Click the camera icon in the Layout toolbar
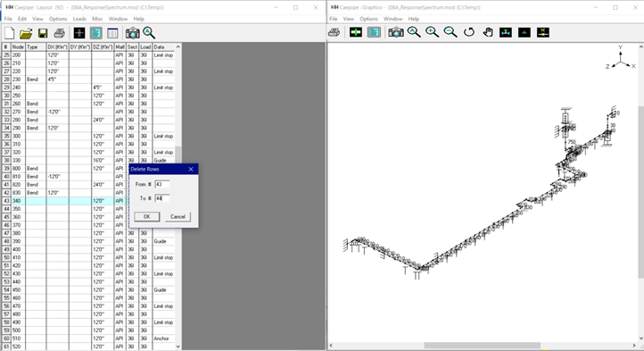Image resolution: width=644 pixels, height=351 pixels. [132, 33]
